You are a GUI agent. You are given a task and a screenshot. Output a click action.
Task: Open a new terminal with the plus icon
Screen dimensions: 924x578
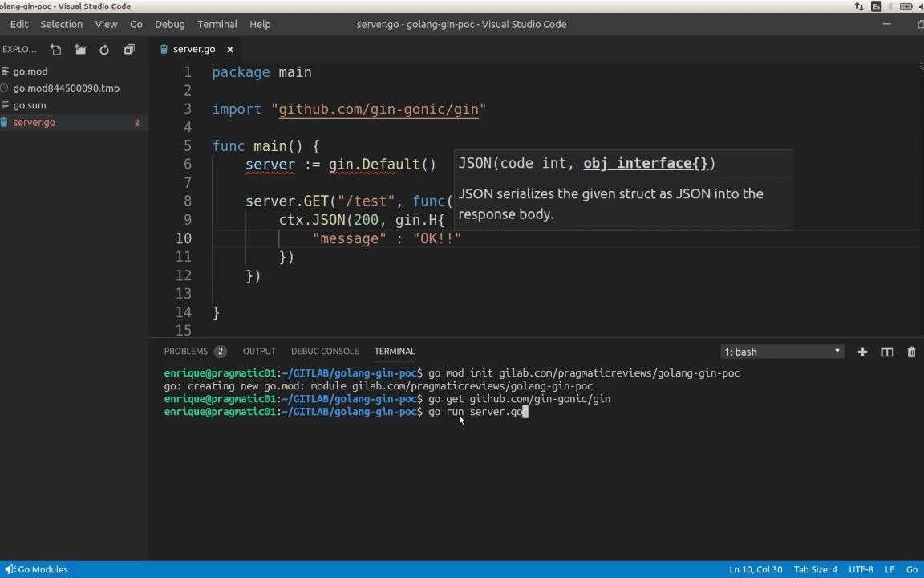click(x=862, y=352)
